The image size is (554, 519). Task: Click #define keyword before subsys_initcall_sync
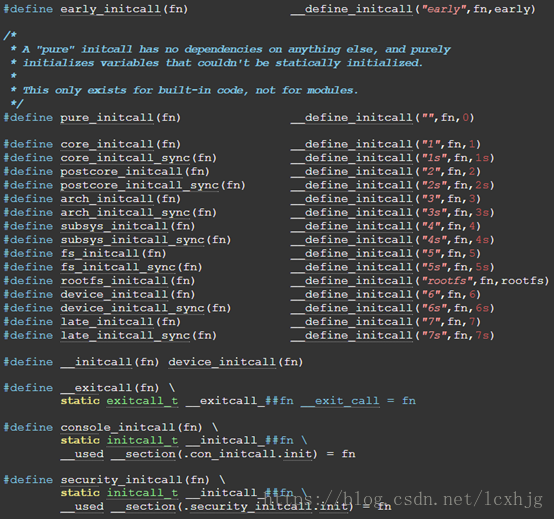tap(28, 240)
